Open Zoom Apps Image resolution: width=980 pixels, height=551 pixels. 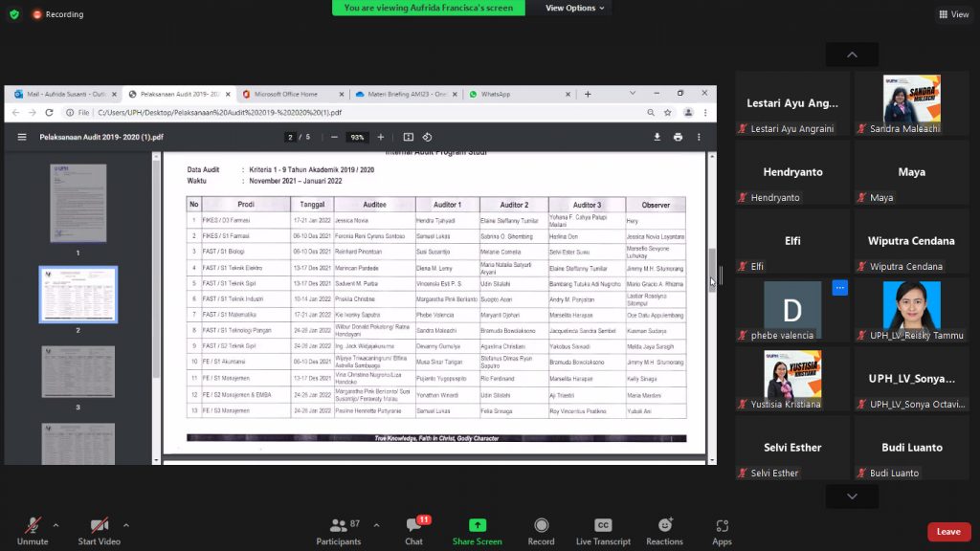tap(722, 527)
